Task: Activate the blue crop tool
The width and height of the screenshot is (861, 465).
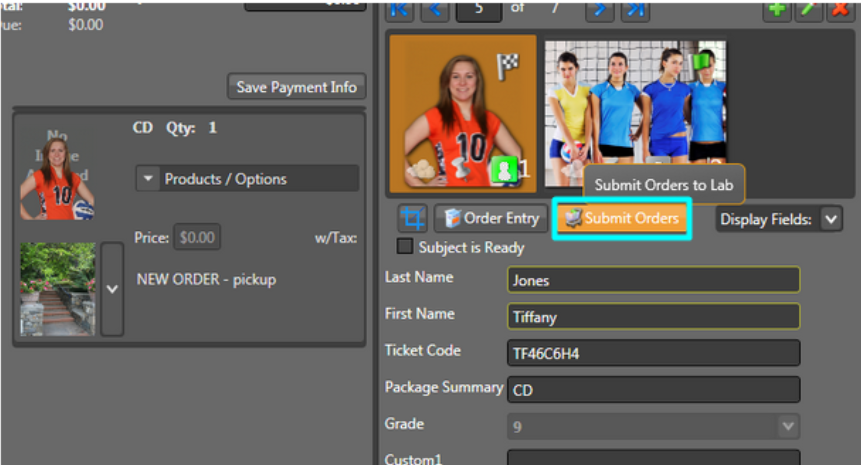Action: pos(412,219)
